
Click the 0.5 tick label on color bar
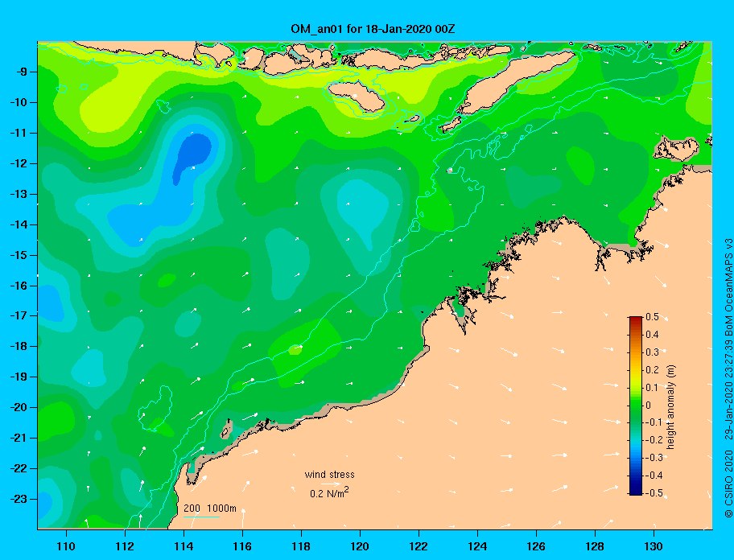(x=652, y=317)
